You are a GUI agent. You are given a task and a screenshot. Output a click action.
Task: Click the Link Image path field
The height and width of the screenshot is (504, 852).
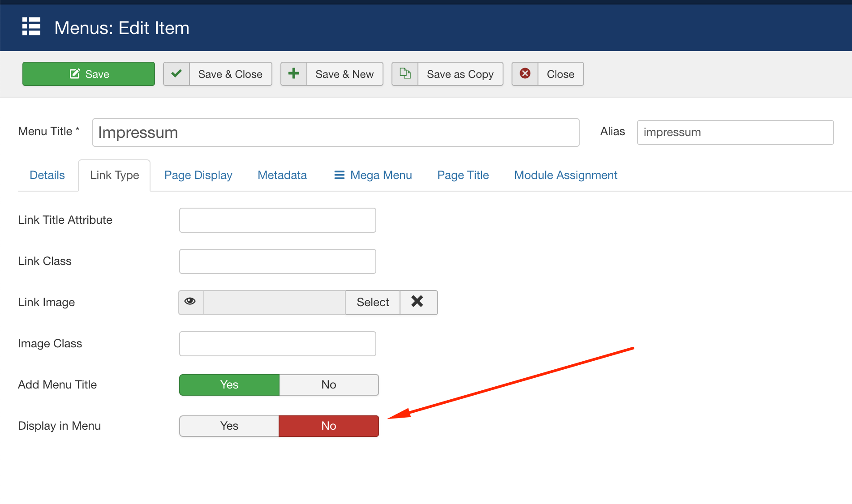275,303
